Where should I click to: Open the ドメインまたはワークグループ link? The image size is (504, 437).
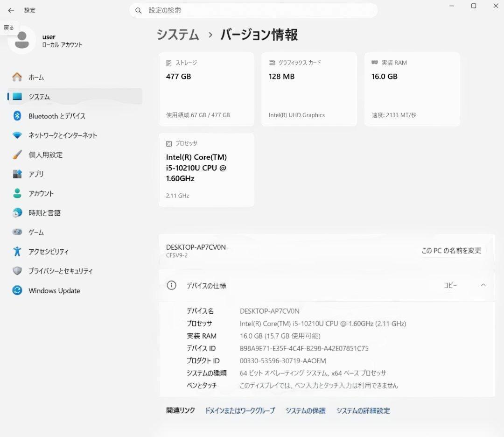239,411
